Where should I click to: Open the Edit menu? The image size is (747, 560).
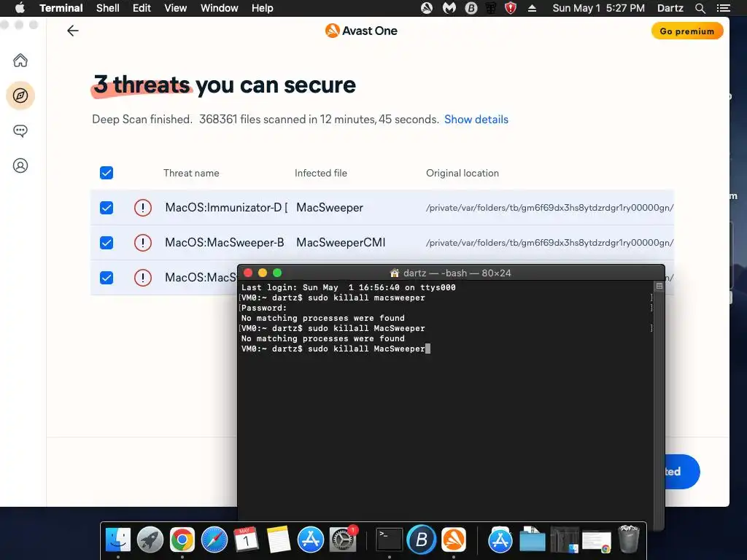click(x=142, y=8)
